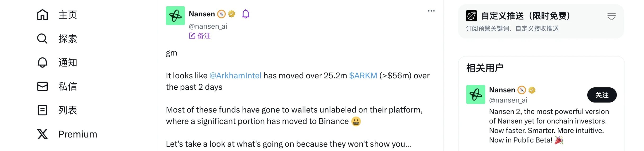Screen dimensions: 644x151
Task: Click the Lists icon in sidebar
Action: 42,110
